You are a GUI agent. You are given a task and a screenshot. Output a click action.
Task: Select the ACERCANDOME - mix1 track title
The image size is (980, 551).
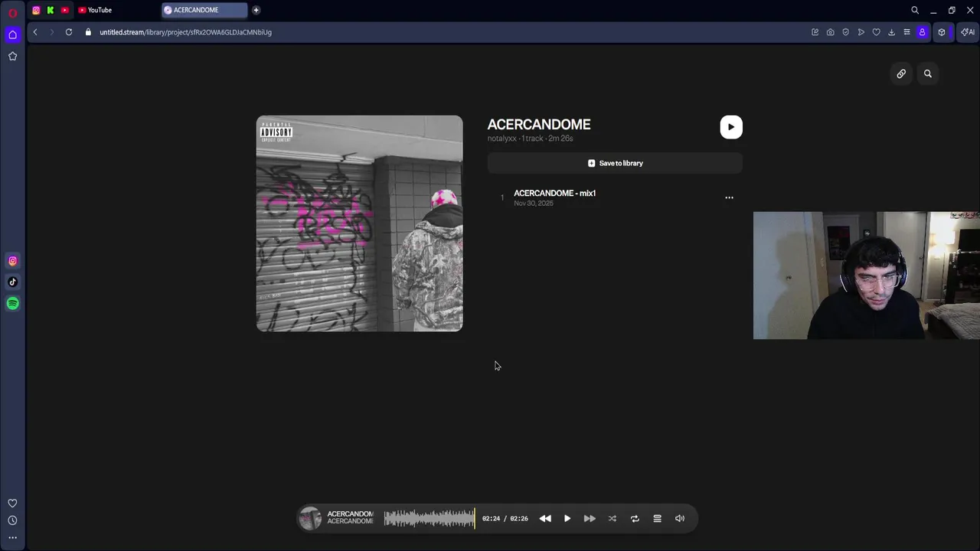click(x=554, y=193)
